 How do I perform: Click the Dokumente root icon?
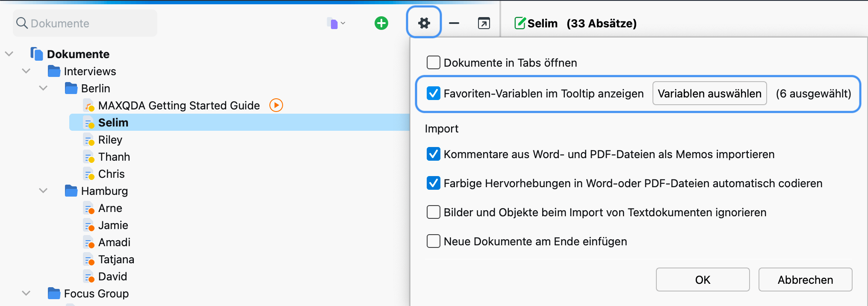[37, 54]
